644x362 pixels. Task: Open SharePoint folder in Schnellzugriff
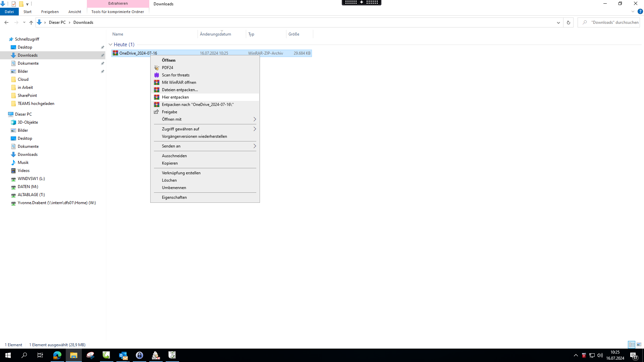tap(27, 96)
